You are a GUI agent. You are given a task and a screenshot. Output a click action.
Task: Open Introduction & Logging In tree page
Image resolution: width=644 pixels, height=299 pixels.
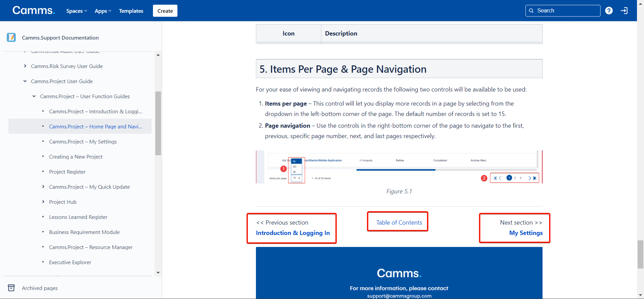click(x=96, y=111)
